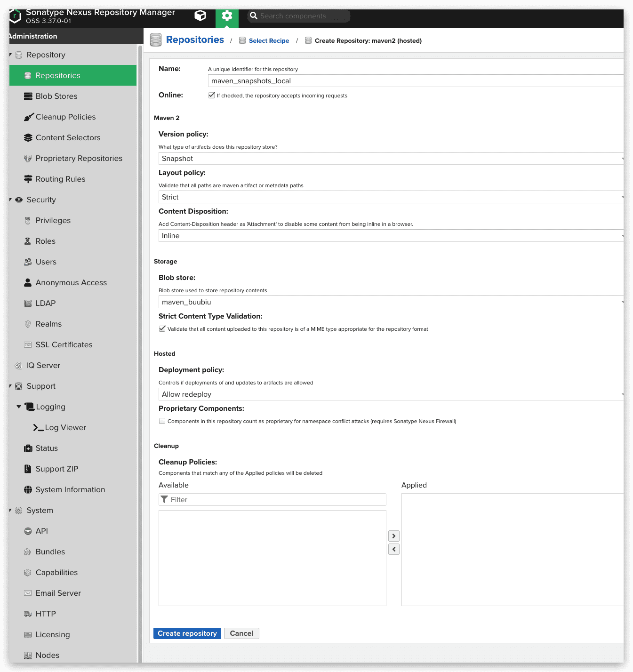This screenshot has width=633, height=672.
Task: Collapse the Logging tree node arrow
Action: (19, 407)
